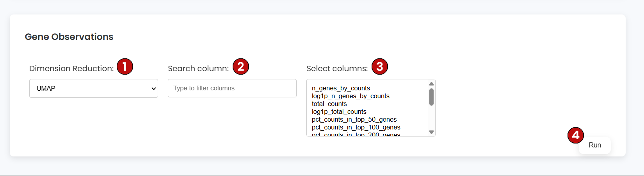Select pct_counts_in_top_50_genes column option
Image resolution: width=644 pixels, height=176 pixels.
click(354, 120)
